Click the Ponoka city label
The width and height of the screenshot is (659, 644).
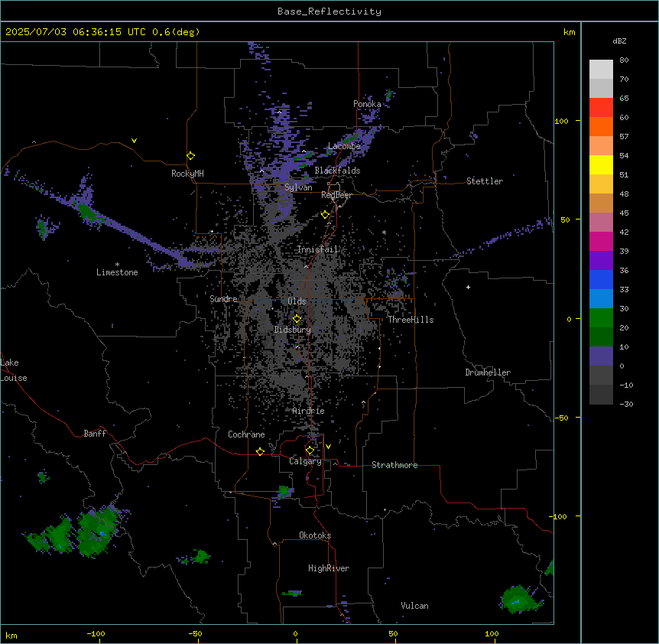pos(367,104)
